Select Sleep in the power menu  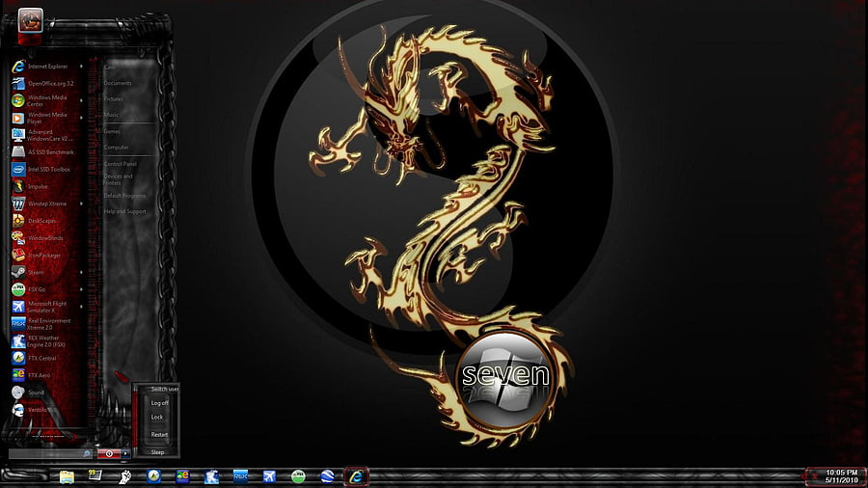tap(158, 452)
